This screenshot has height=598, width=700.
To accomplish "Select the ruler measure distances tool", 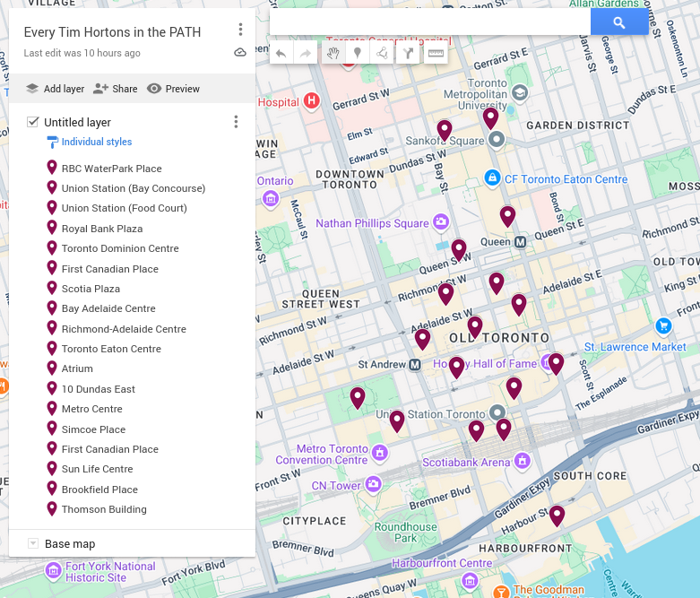I will point(436,53).
